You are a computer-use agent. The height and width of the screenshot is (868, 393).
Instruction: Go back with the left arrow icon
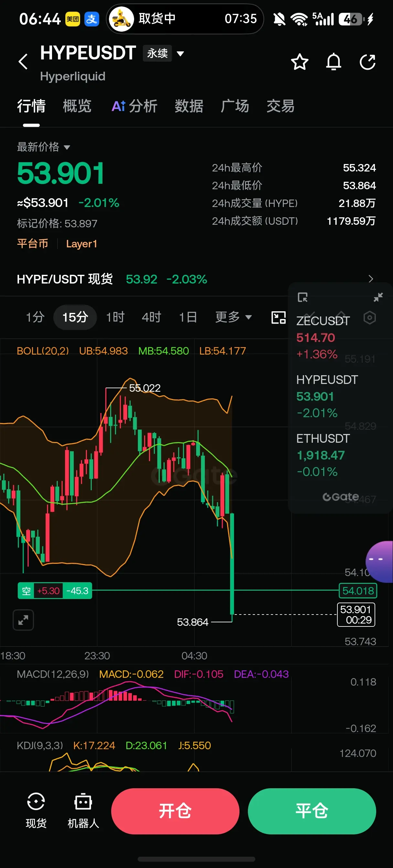(23, 62)
